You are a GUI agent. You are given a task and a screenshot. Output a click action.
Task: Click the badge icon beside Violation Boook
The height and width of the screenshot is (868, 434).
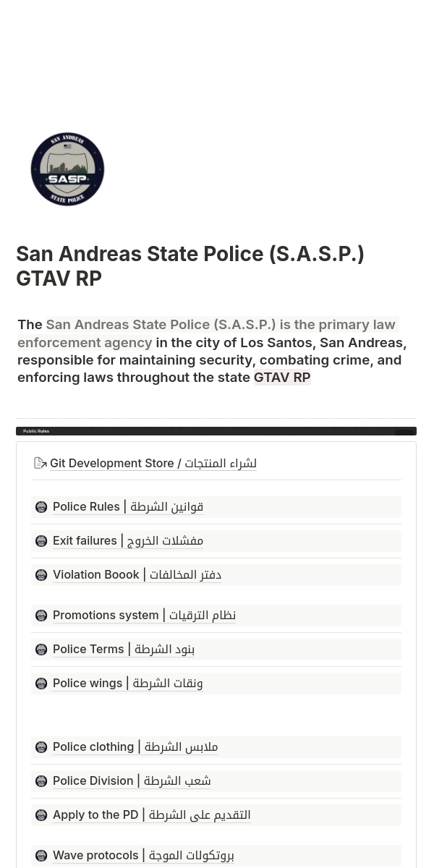click(x=41, y=575)
